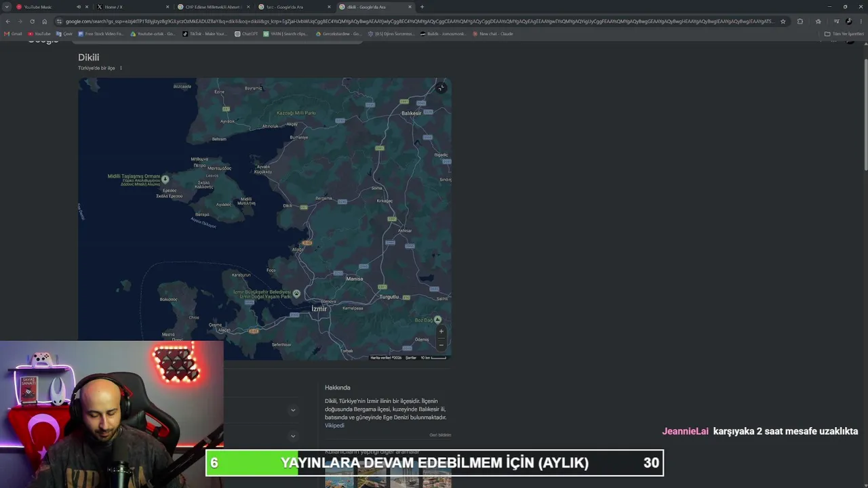The width and height of the screenshot is (868, 488).
Task: Minimize the Chrome window
Action: pyautogui.click(x=829, y=7)
